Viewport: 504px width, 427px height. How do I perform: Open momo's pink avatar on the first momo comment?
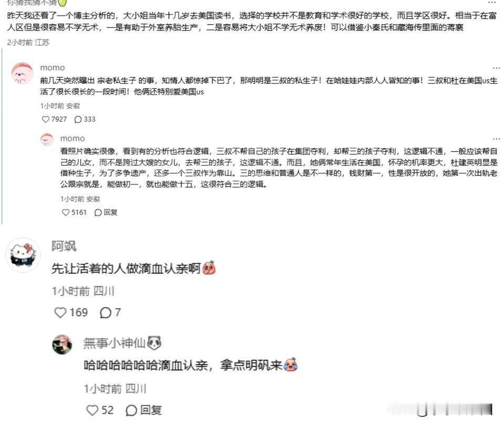tap(22, 73)
